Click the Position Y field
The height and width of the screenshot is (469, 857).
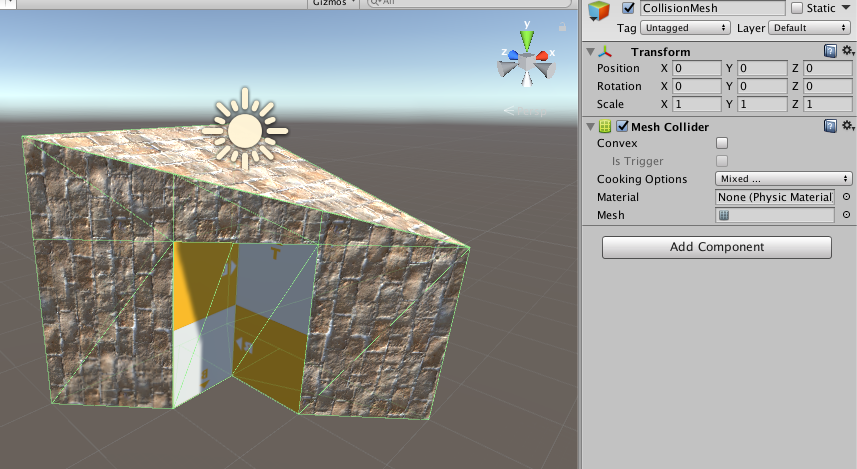pos(762,68)
